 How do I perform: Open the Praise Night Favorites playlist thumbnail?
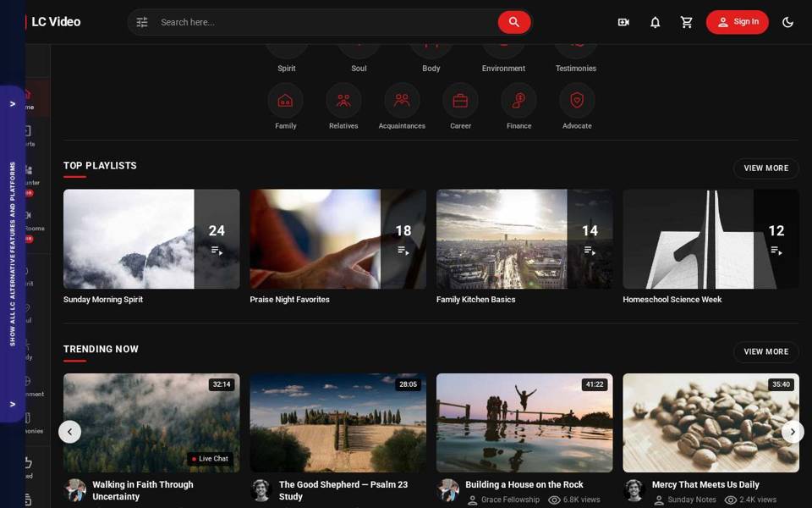[337, 239]
